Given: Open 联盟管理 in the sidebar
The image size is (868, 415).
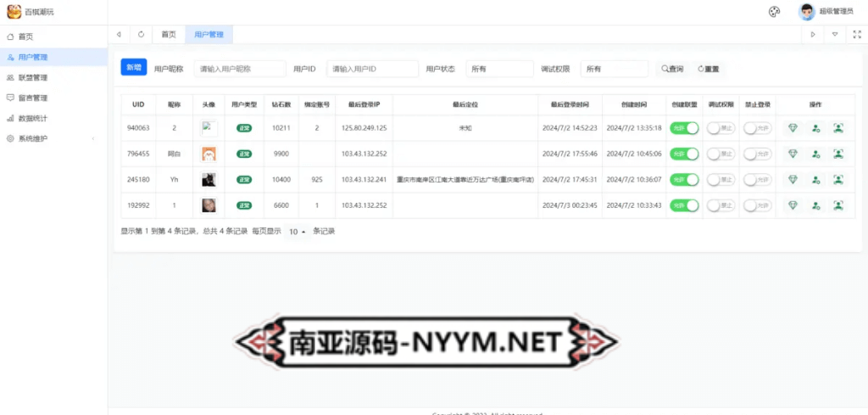Looking at the screenshot, I should tap(34, 77).
